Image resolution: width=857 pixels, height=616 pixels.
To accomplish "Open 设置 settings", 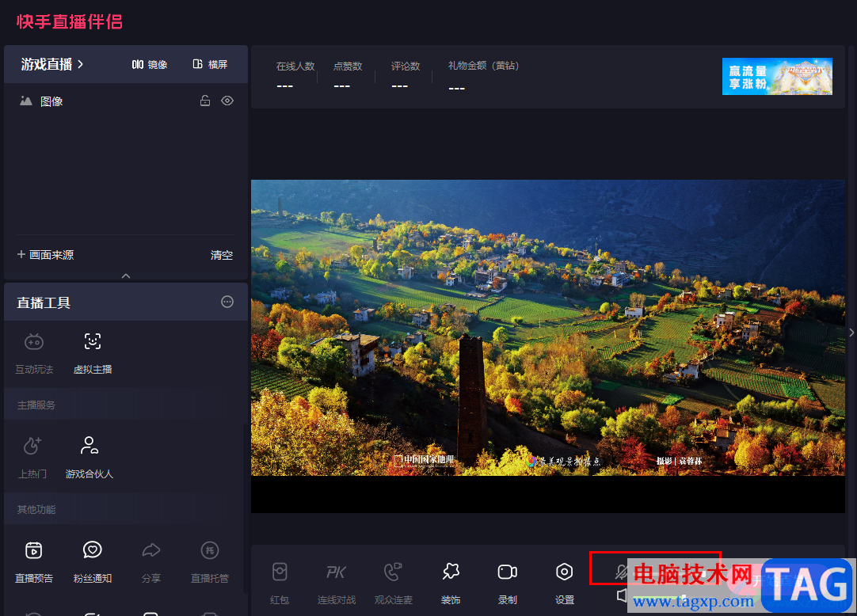I will coord(565,584).
